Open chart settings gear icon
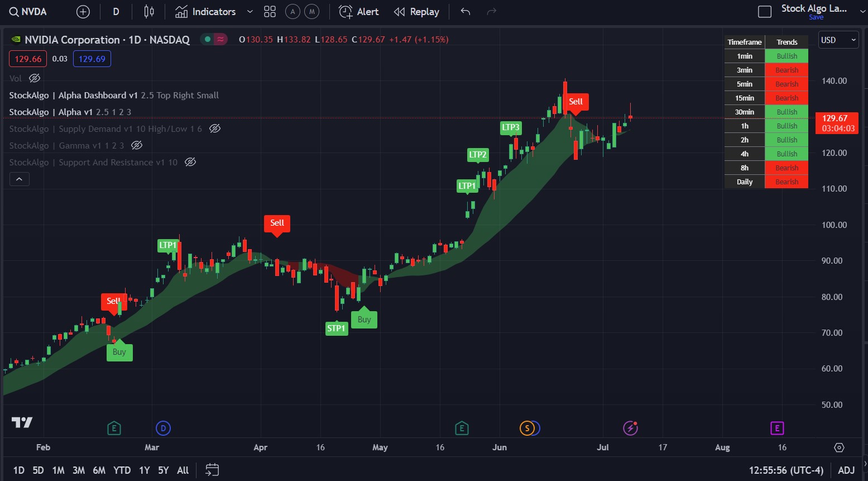 click(839, 447)
